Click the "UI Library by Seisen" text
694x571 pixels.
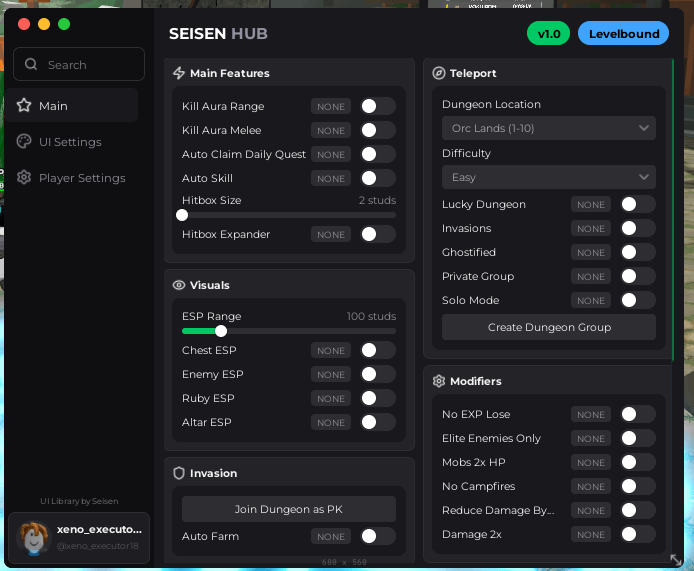coord(79,501)
